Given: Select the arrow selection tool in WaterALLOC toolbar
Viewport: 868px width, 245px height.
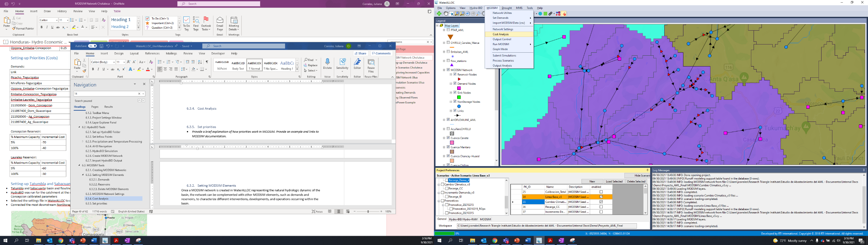Looking at the screenshot, I should [x=451, y=14].
